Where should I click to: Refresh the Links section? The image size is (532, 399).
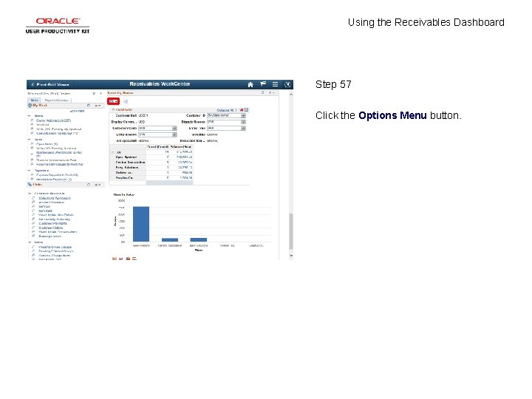tap(89, 185)
